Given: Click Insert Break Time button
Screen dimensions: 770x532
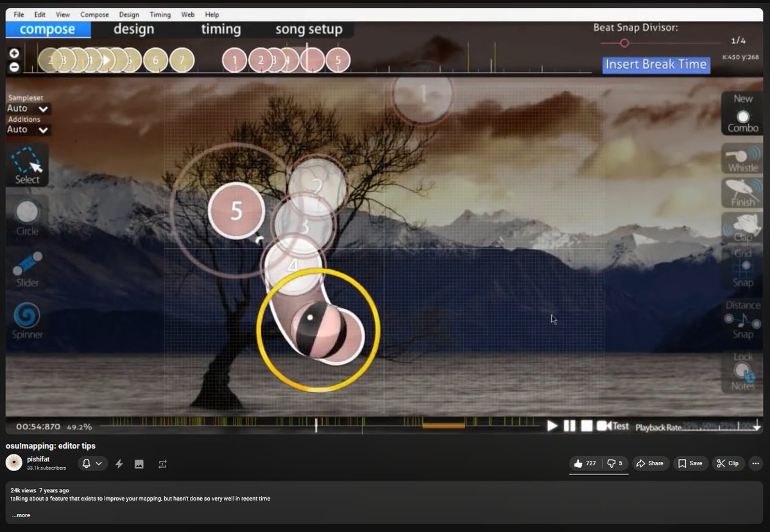Looking at the screenshot, I should 656,64.
